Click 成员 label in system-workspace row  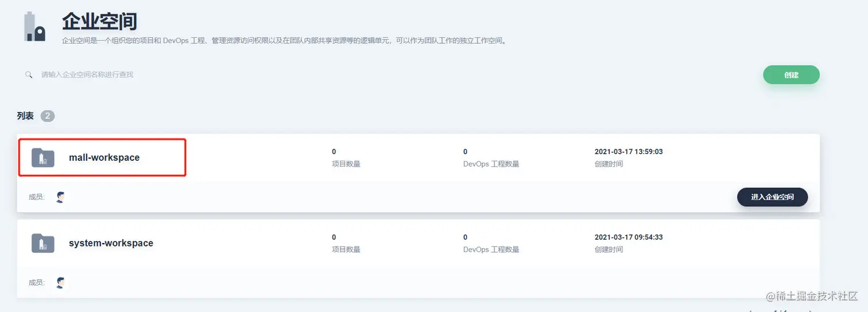click(x=37, y=283)
